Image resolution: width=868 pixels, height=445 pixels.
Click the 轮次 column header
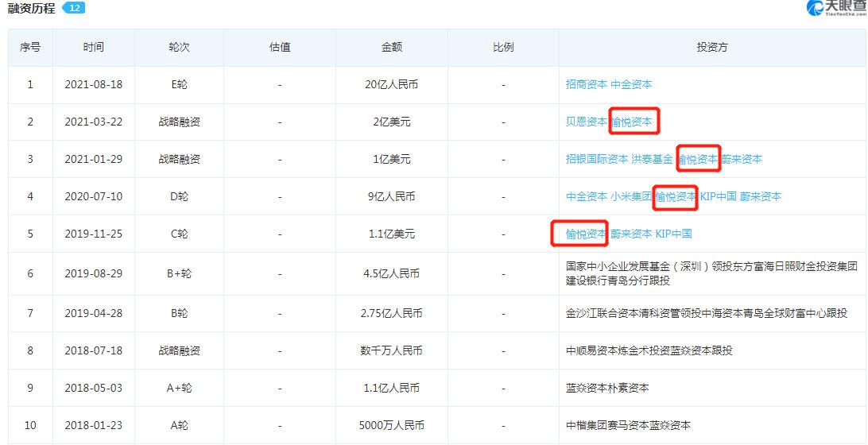coord(179,48)
